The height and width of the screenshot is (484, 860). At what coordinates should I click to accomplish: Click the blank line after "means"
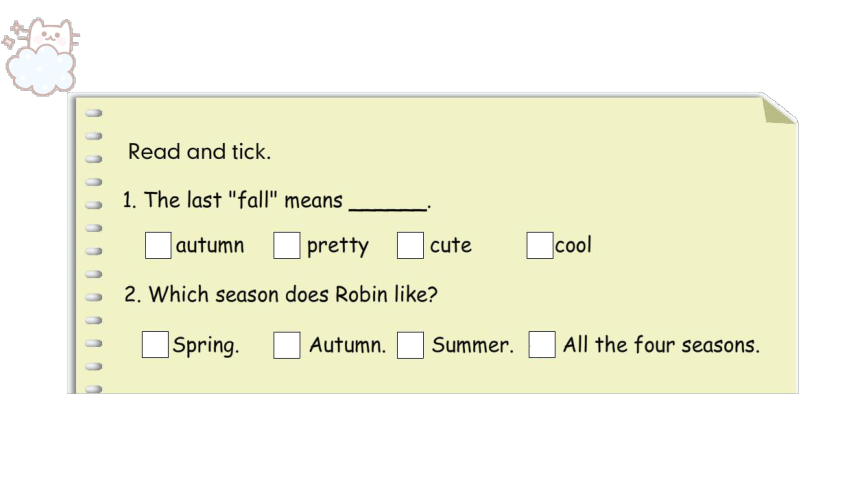(388, 204)
